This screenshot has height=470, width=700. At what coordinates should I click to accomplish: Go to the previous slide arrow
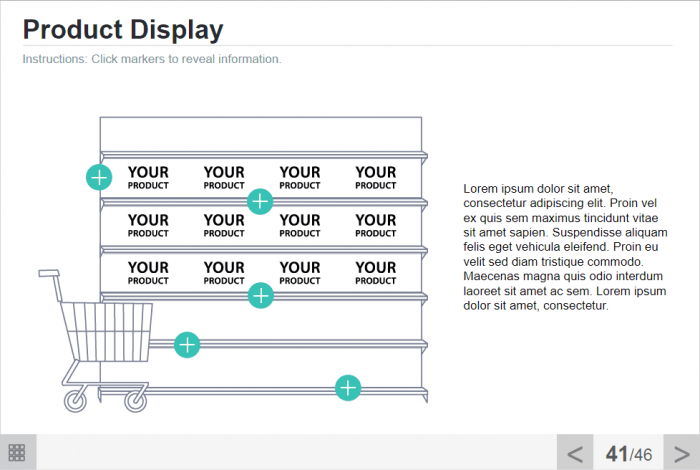tap(575, 453)
